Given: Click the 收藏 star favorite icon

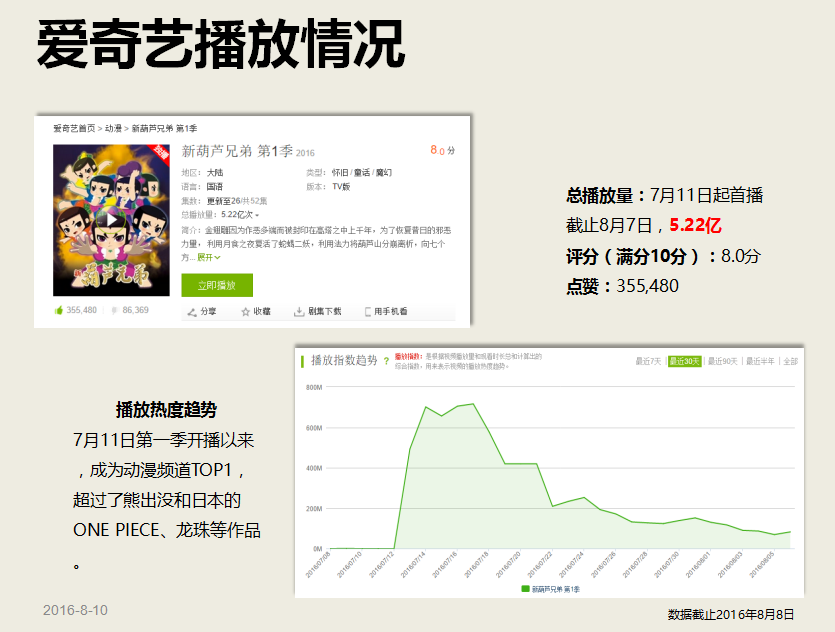Looking at the screenshot, I should point(245,312).
